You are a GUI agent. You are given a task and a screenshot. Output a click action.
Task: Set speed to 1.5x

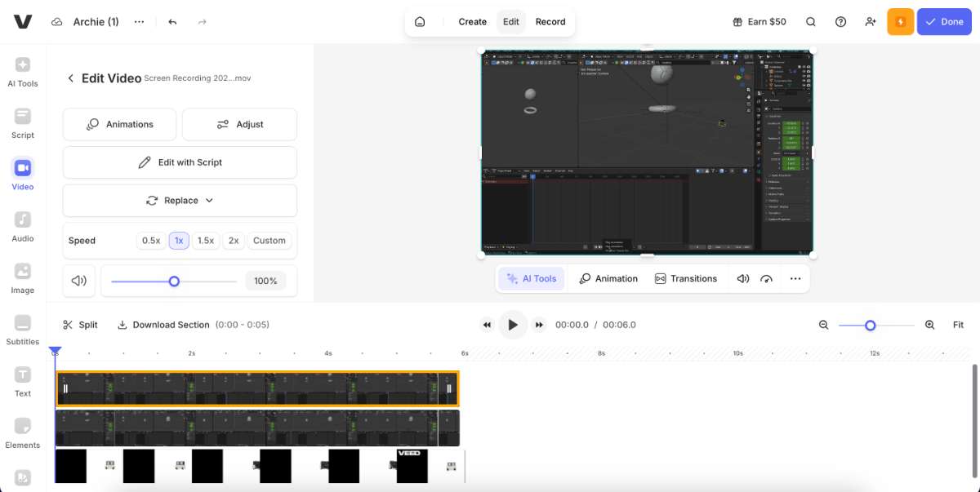tap(206, 241)
